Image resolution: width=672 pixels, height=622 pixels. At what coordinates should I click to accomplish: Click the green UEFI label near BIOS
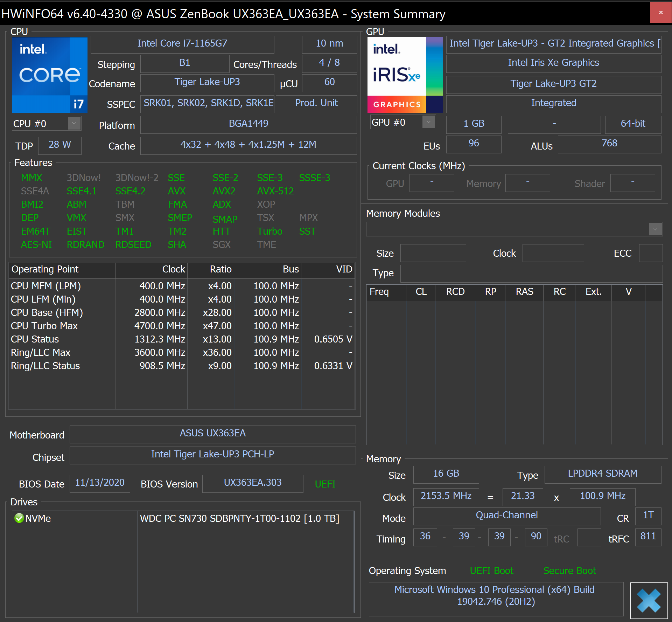pos(325,484)
